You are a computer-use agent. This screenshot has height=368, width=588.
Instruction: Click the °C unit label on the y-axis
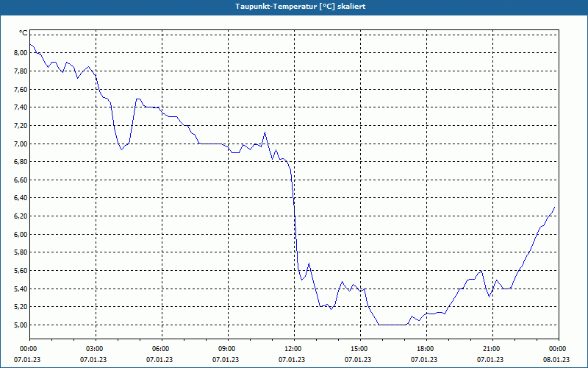[23, 33]
